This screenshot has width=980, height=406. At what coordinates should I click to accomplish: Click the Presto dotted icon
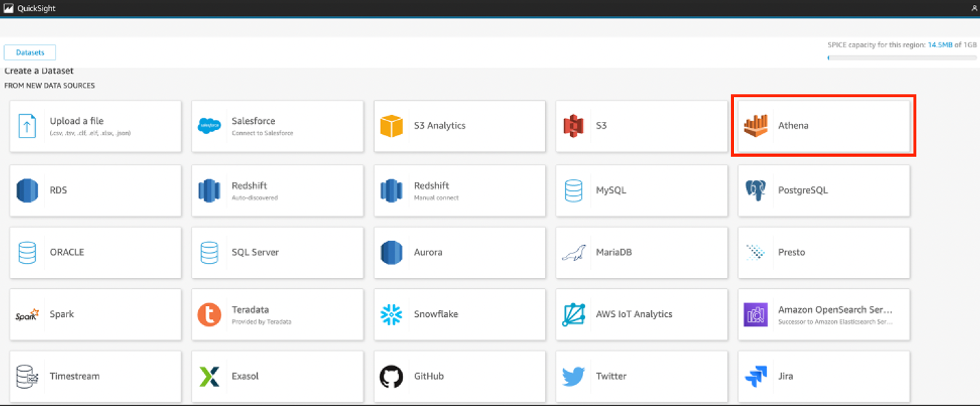755,253
